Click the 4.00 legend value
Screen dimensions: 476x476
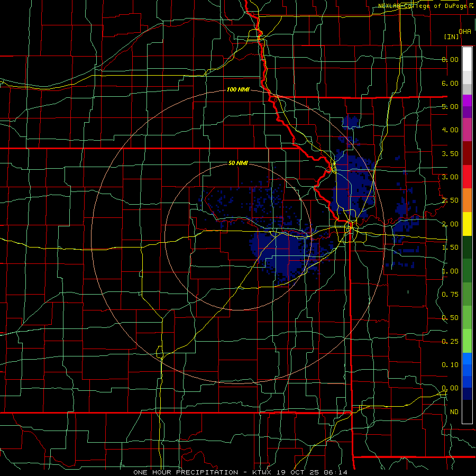coord(450,130)
